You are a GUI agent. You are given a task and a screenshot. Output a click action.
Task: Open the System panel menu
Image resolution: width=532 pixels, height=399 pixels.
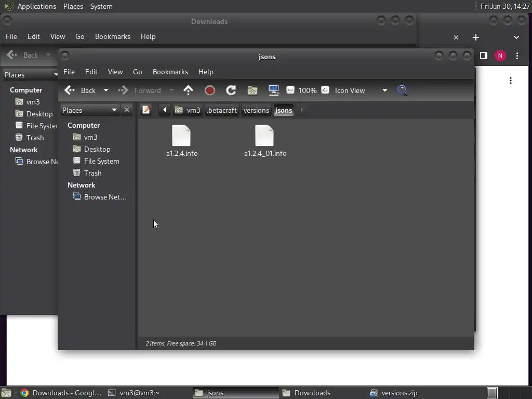(x=101, y=6)
